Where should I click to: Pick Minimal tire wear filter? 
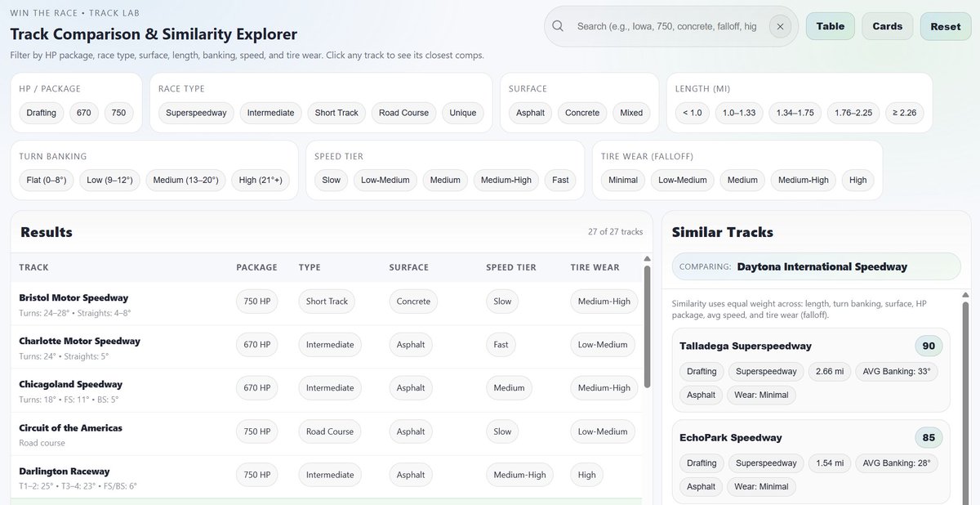pos(623,180)
